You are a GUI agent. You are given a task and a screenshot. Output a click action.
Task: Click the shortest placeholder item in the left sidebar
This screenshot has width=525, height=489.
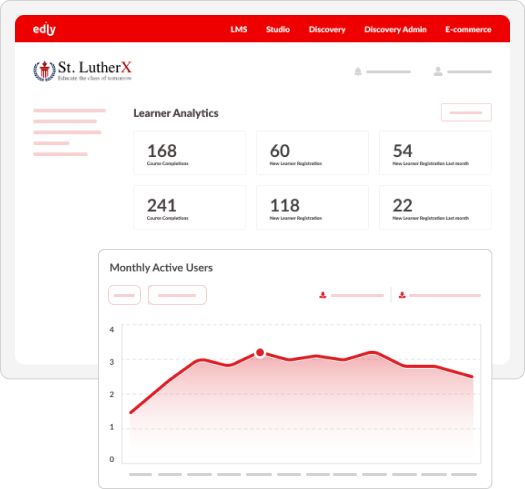[51, 143]
